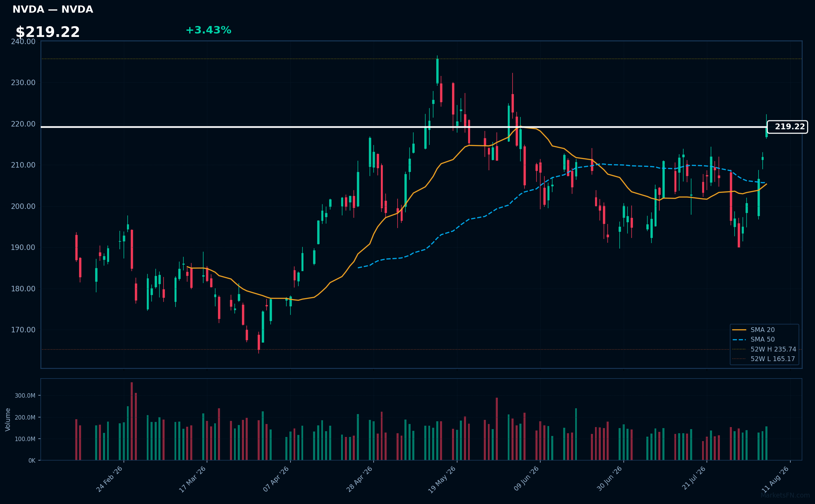815x504 pixels.
Task: Click the 28 Apr '26 date label
Action: pos(359,479)
